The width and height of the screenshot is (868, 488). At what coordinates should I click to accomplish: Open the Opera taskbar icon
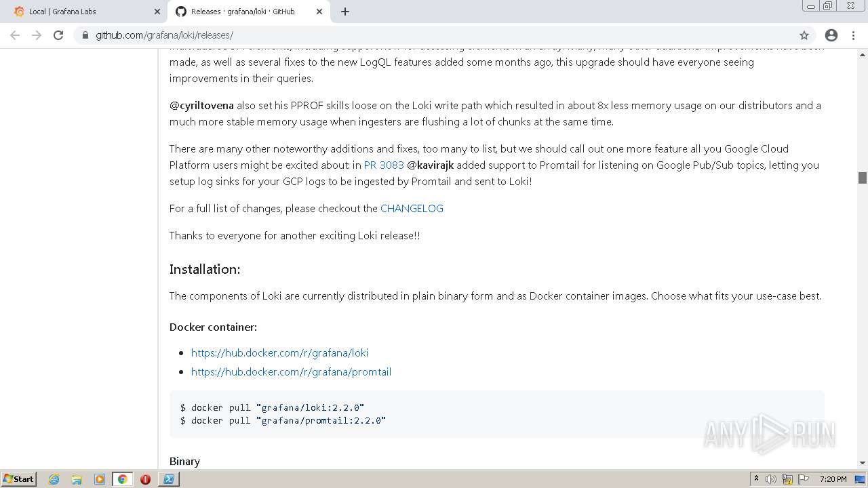[x=145, y=479]
